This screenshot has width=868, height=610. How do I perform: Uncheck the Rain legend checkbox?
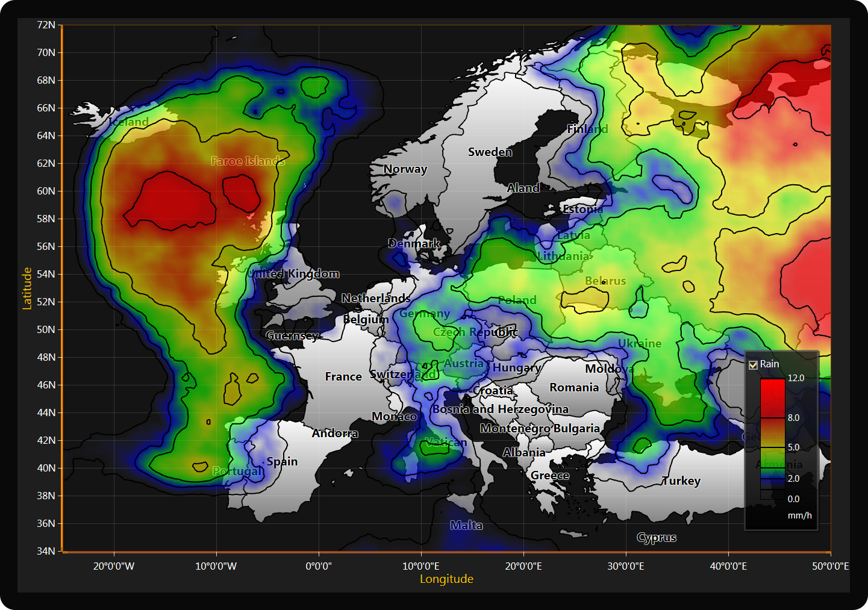[x=753, y=364]
